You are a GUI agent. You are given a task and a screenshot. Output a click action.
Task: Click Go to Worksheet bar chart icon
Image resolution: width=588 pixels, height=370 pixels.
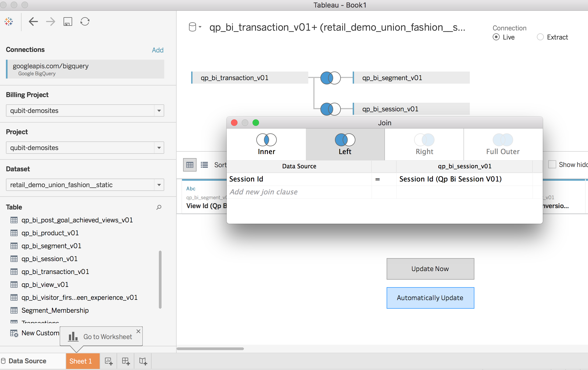click(x=73, y=336)
